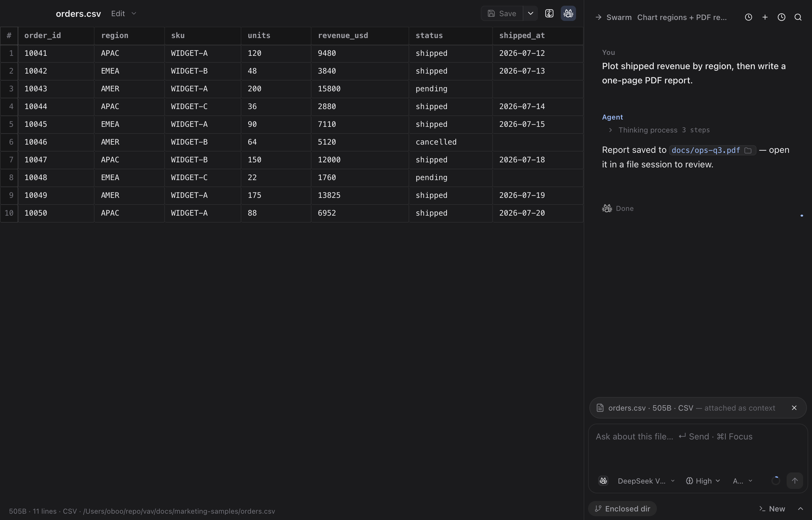Screen dimensions: 812x520
Task: Select order_id cell 10046
Action: pos(56,142)
